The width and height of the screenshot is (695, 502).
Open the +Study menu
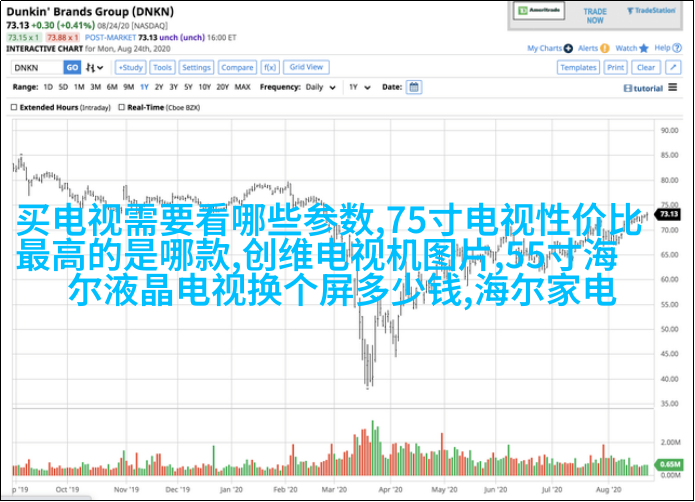(131, 67)
